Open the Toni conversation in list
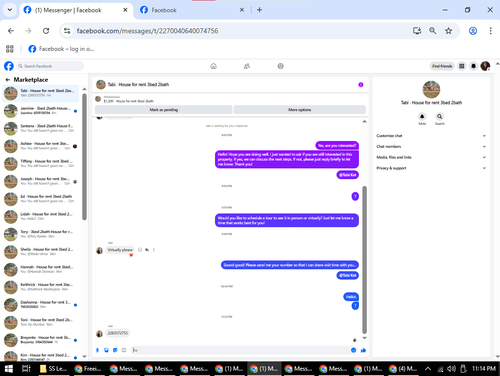This screenshot has width=500, height=376. click(x=41, y=322)
